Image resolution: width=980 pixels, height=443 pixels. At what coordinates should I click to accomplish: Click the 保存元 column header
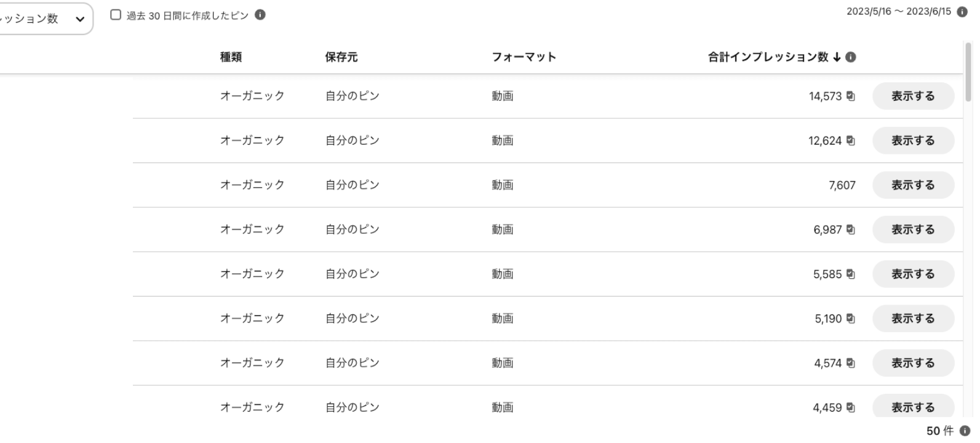[341, 57]
